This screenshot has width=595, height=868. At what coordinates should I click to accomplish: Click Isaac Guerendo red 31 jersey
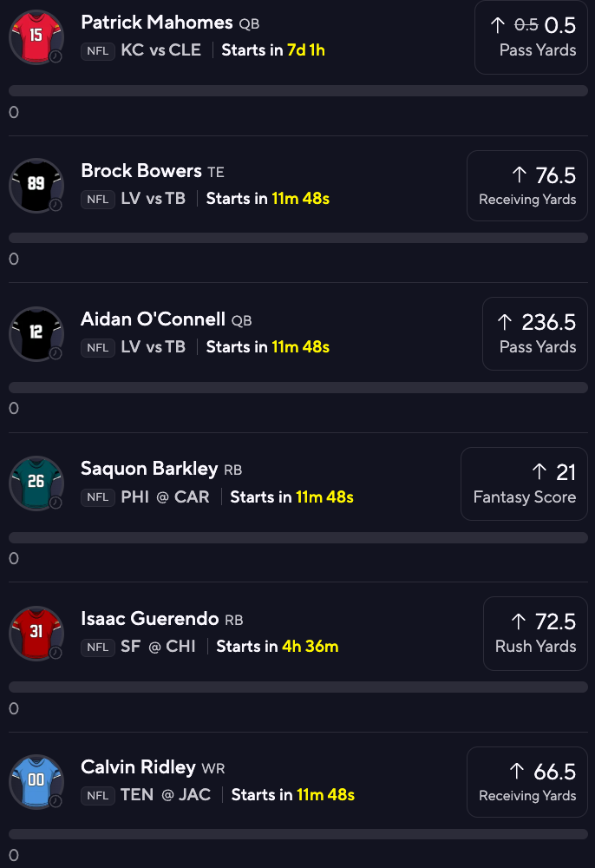[36, 634]
